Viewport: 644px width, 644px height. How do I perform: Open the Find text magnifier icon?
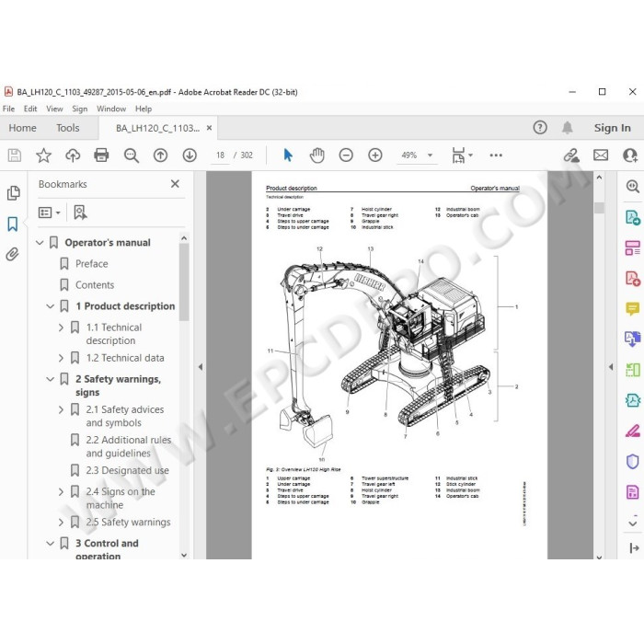[131, 155]
